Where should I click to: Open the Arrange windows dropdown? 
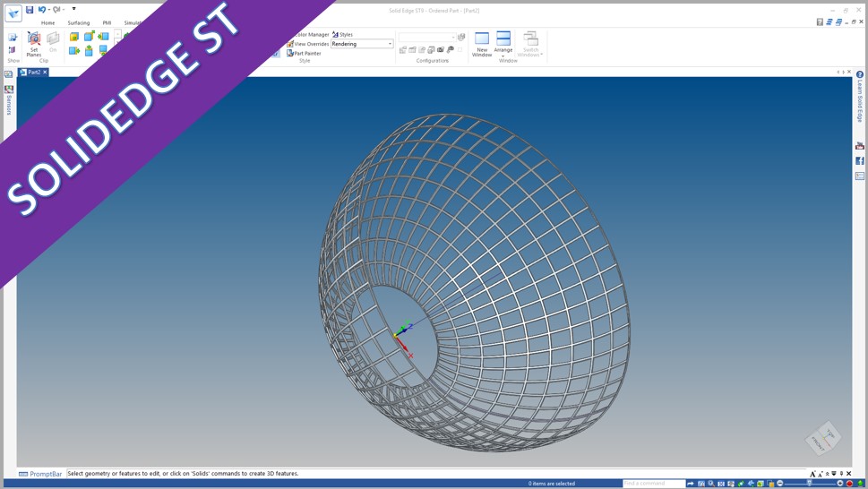pyautogui.click(x=503, y=44)
